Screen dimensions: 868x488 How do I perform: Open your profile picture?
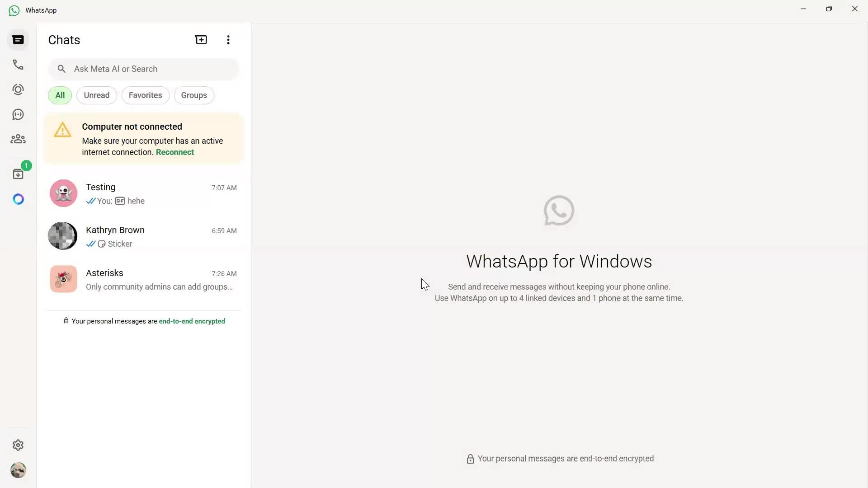pos(18,470)
